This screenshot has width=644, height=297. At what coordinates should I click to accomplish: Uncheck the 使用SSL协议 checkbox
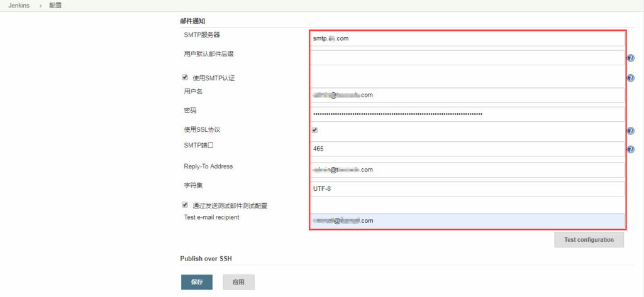[x=314, y=130]
